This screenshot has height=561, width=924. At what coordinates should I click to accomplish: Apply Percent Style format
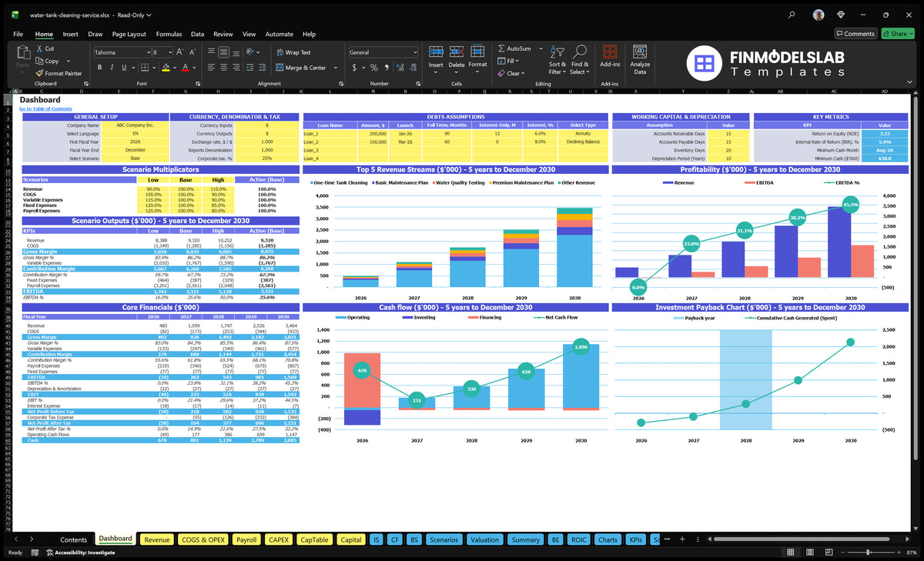coord(374,68)
